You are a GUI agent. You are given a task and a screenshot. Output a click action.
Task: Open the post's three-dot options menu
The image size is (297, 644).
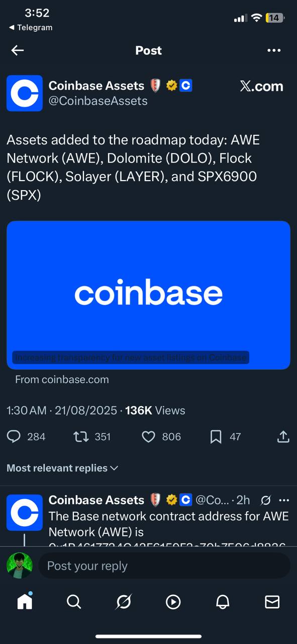click(x=274, y=50)
